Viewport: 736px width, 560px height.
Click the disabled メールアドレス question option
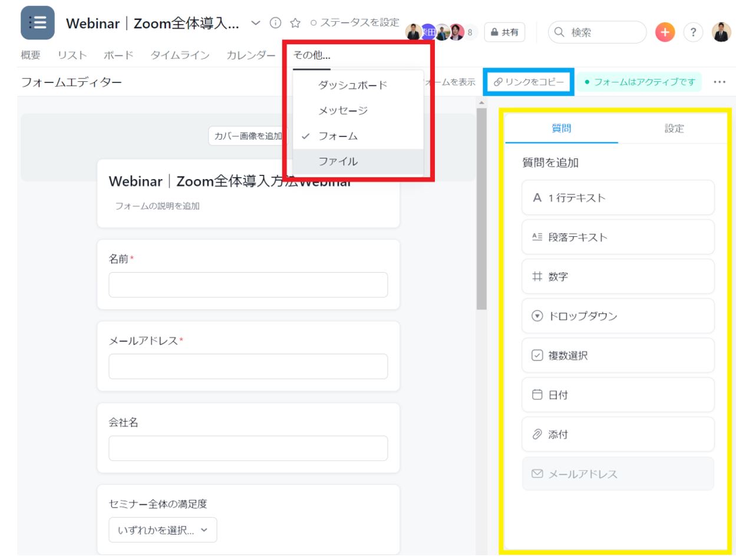point(618,473)
